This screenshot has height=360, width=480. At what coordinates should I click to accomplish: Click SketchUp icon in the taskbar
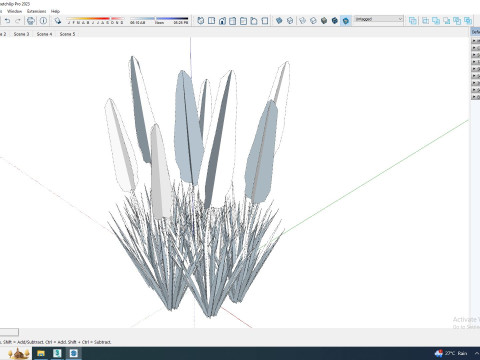pyautogui.click(x=74, y=353)
